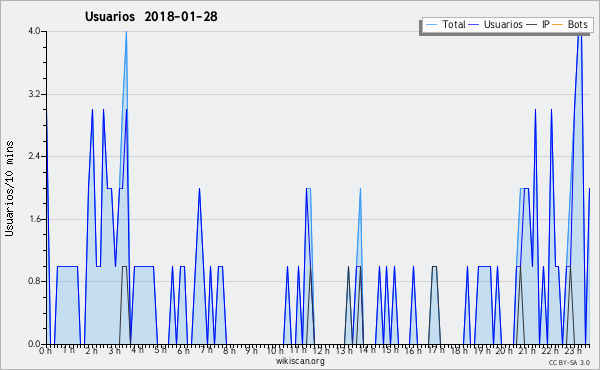
Task: Select the Bots legend entry
Action: tap(570, 24)
